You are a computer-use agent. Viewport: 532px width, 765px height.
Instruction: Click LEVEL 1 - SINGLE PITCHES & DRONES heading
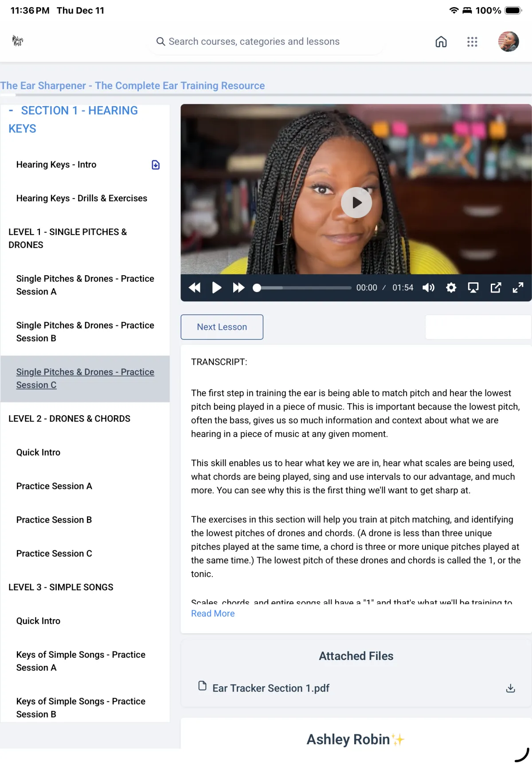click(x=67, y=238)
